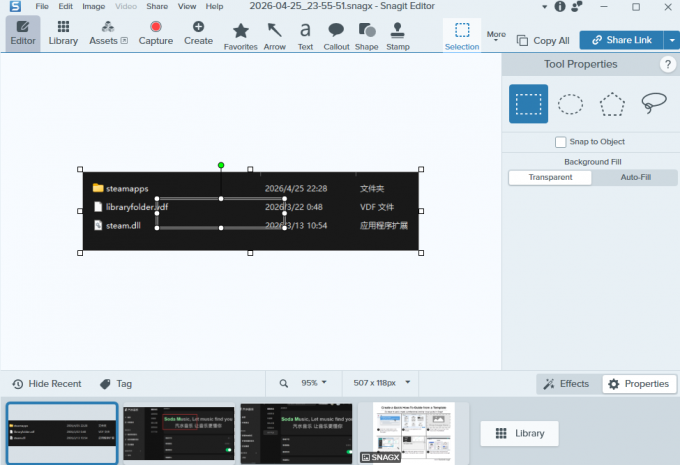
Task: Click the green rotation handle on canvas
Action: [x=221, y=165]
